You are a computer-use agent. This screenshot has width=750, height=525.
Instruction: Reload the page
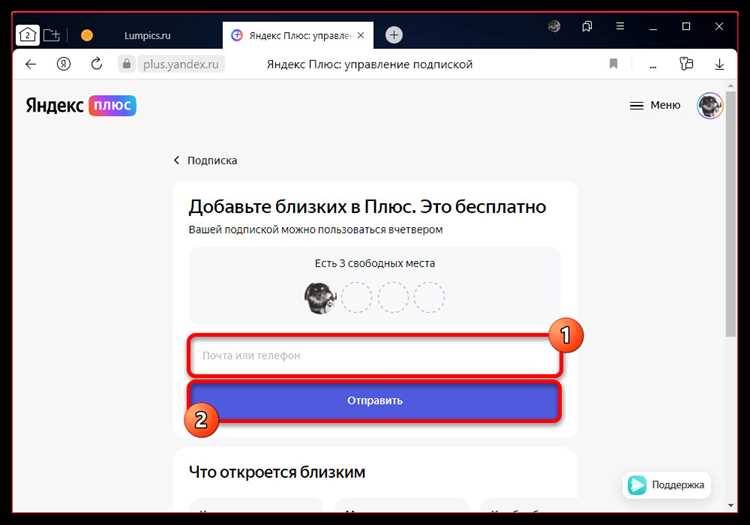pyautogui.click(x=97, y=64)
